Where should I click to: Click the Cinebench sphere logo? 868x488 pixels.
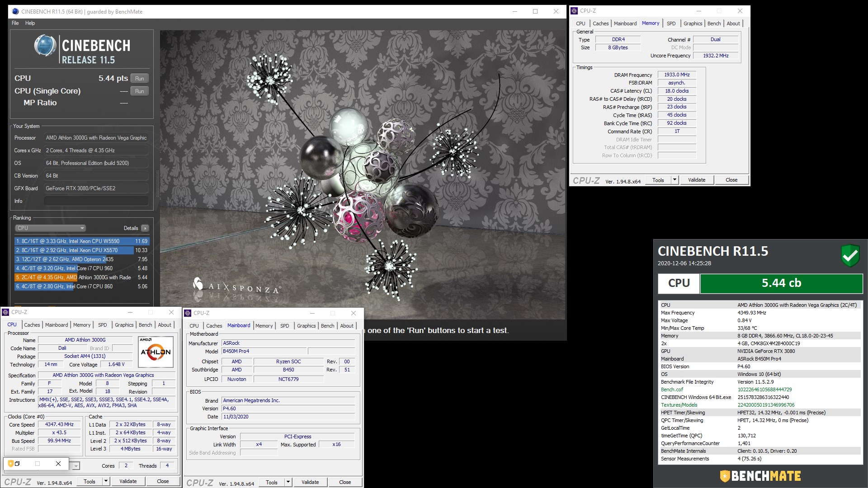45,46
